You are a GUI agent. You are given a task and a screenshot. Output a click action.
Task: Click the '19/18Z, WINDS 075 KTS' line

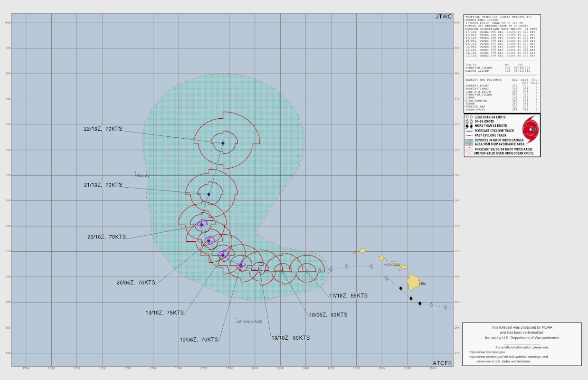tap(501, 44)
